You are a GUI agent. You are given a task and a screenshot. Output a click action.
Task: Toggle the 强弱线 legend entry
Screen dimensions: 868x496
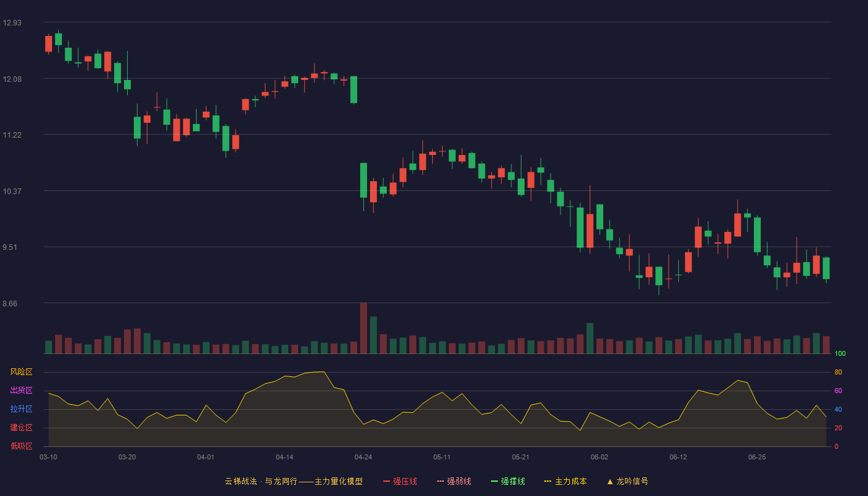click(454, 481)
